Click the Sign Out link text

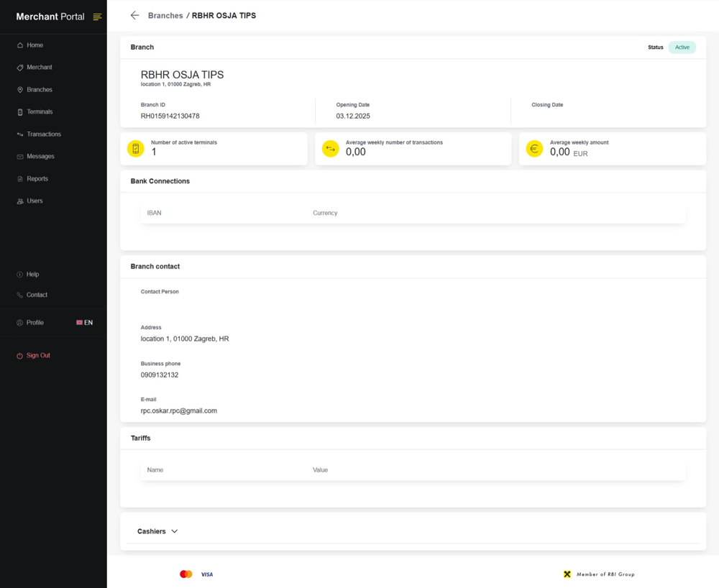[39, 355]
